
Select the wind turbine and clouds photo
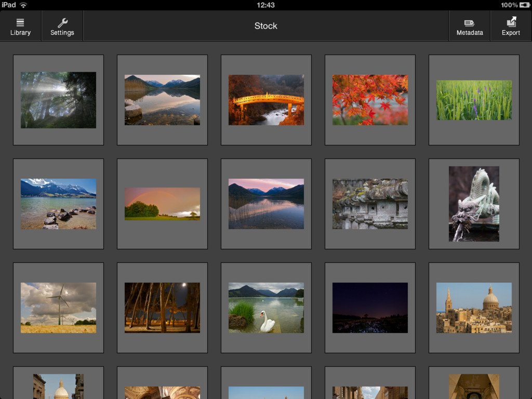point(58,308)
